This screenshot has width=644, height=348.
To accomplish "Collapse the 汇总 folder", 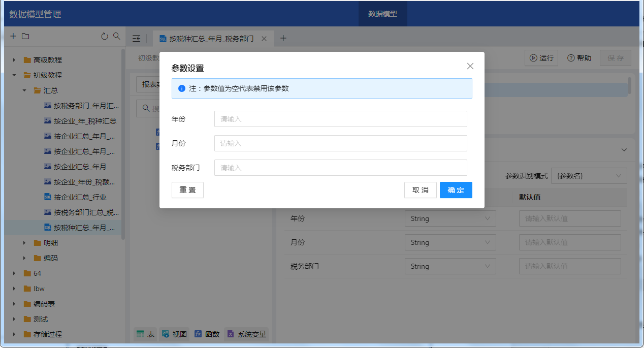I will tap(24, 90).
